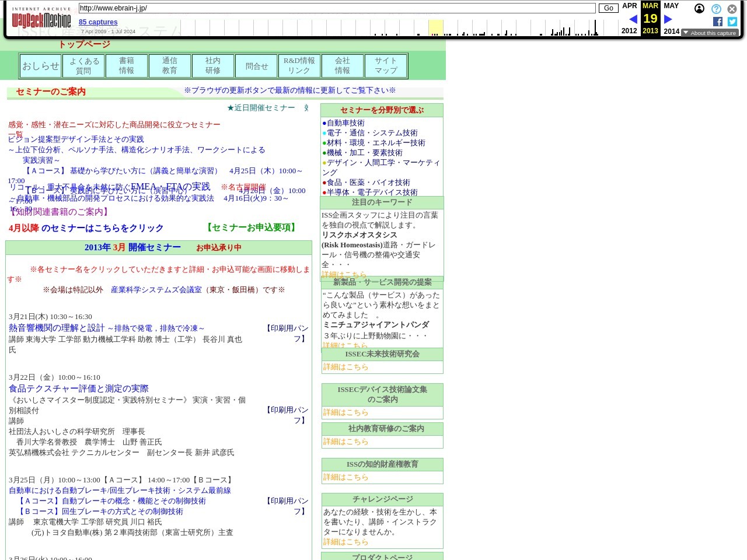Screen dimensions: 747x560
Task: Expand the About this capture dropdown
Action: [x=710, y=33]
